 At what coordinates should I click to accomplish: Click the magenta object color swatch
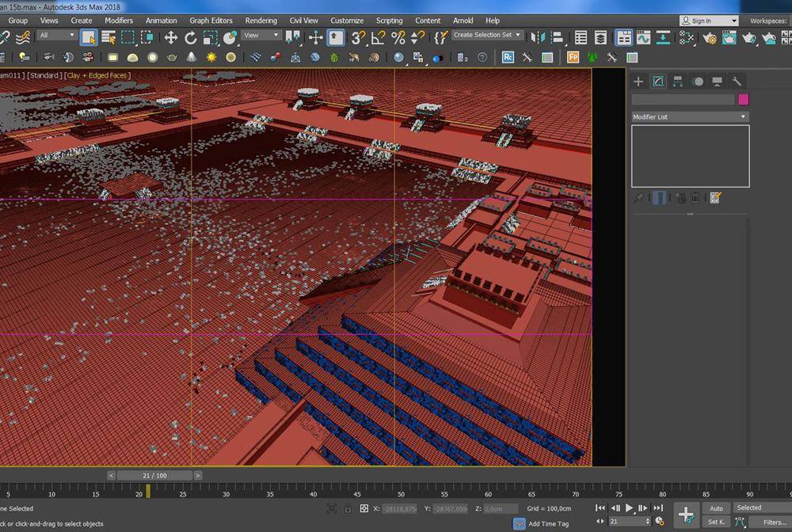[x=743, y=100]
